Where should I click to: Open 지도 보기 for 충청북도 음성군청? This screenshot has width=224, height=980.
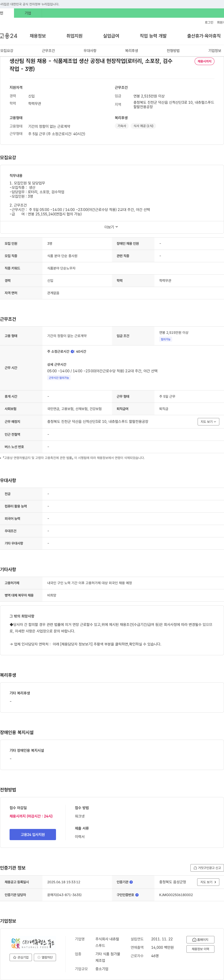[208, 882]
